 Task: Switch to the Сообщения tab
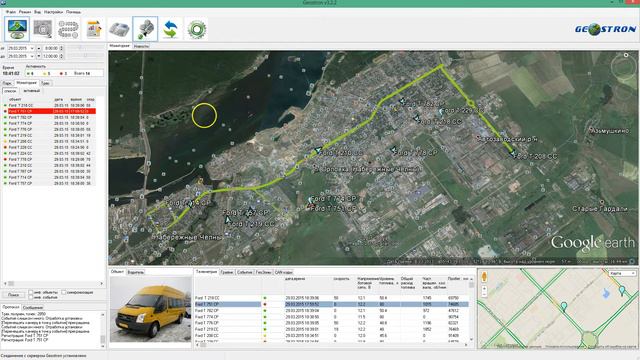33,307
